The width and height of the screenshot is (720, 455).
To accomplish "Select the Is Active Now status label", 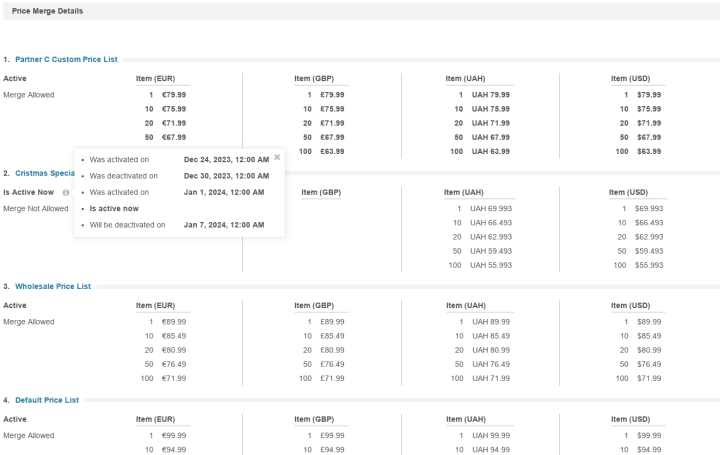I will 28,192.
